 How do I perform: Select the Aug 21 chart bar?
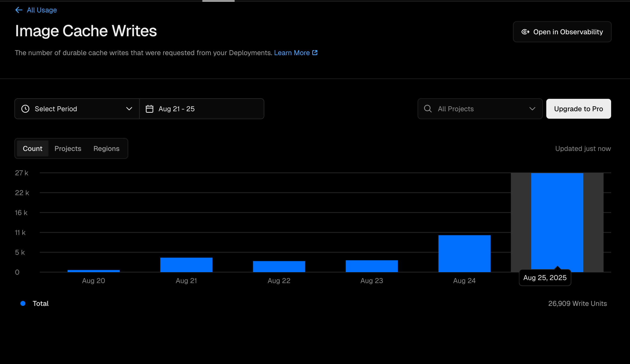[186, 265]
